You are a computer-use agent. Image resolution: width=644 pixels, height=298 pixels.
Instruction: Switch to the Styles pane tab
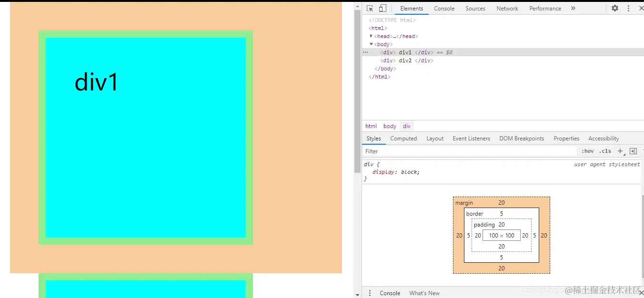click(x=373, y=139)
